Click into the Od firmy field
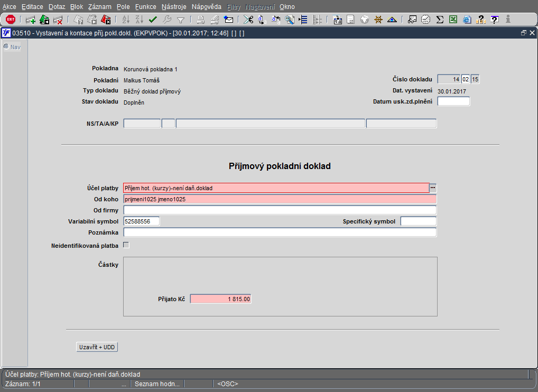The width and height of the screenshot is (538, 392). coord(280,210)
